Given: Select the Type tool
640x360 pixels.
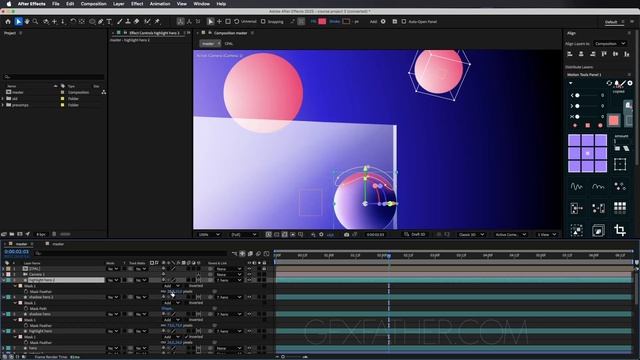Looking at the screenshot, I should pos(109,22).
